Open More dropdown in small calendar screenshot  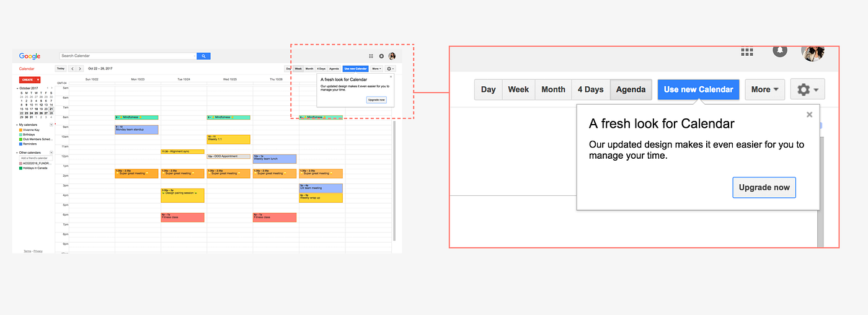click(377, 69)
